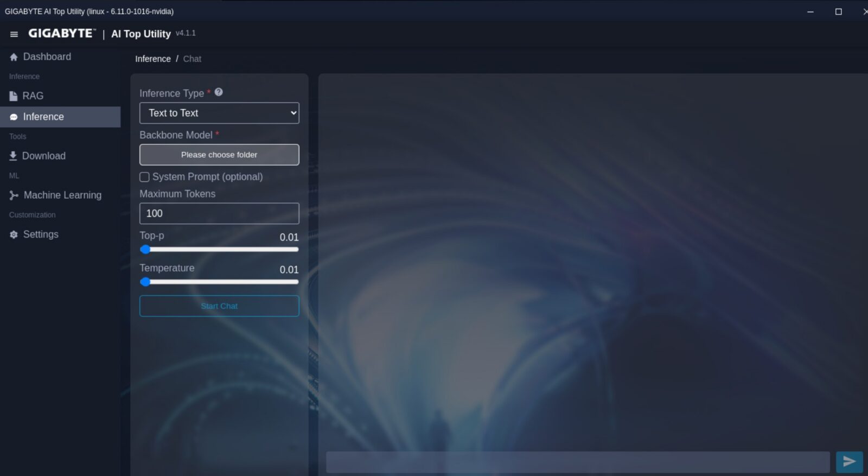The height and width of the screenshot is (476, 868).
Task: Enable the System Prompt checkbox
Action: (x=144, y=177)
